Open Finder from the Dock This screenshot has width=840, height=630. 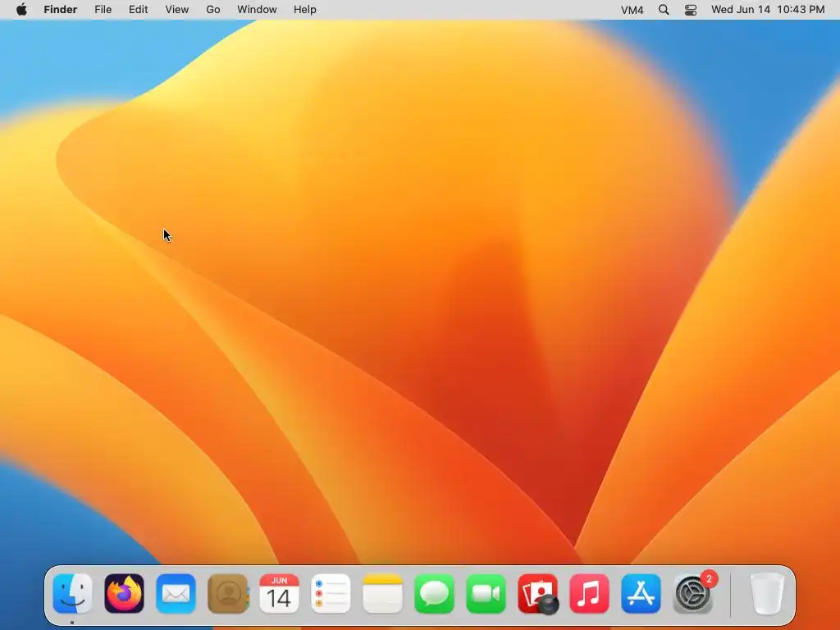[x=72, y=594]
